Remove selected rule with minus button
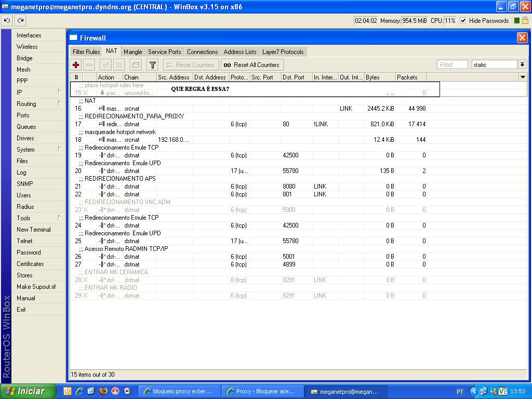Viewport: 532px width, 399px height. pyautogui.click(x=89, y=65)
